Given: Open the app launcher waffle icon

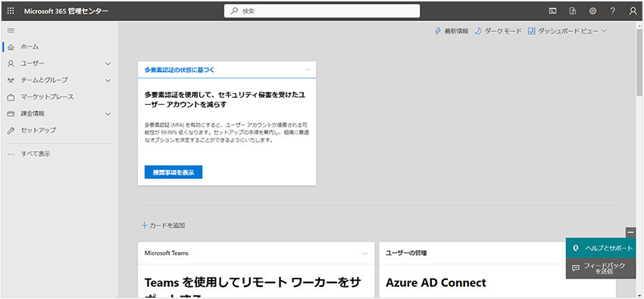Looking at the screenshot, I should (x=11, y=11).
